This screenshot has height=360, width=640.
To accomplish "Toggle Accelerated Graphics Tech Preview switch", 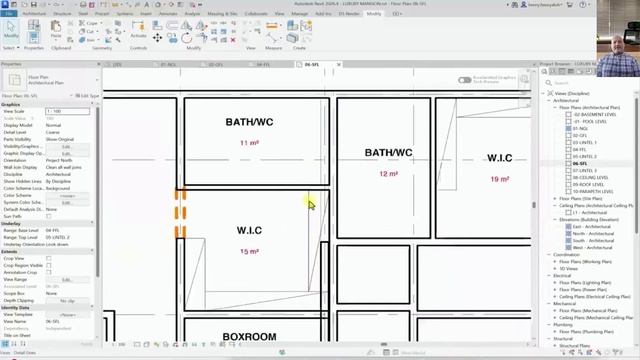I will click(x=464, y=80).
